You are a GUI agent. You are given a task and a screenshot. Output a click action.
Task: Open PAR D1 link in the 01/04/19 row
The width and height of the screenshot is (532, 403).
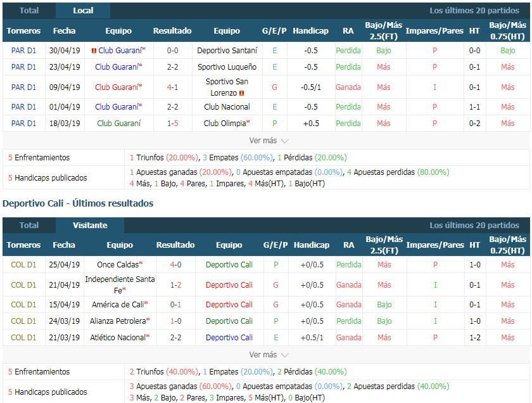23,107
